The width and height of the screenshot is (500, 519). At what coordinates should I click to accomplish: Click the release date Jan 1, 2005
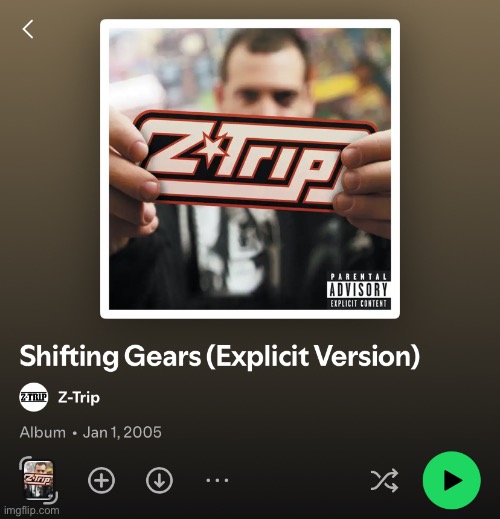coord(122,432)
